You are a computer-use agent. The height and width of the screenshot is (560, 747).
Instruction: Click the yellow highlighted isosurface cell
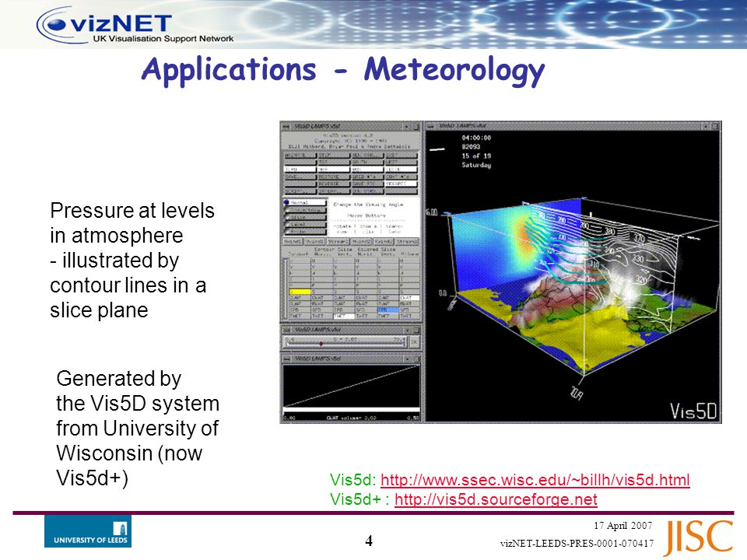pos(300,292)
